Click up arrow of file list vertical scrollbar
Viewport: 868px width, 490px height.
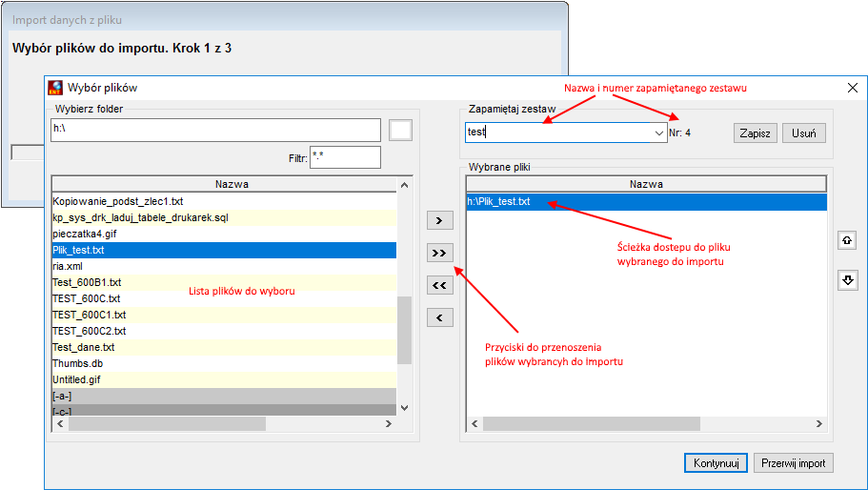tap(405, 185)
